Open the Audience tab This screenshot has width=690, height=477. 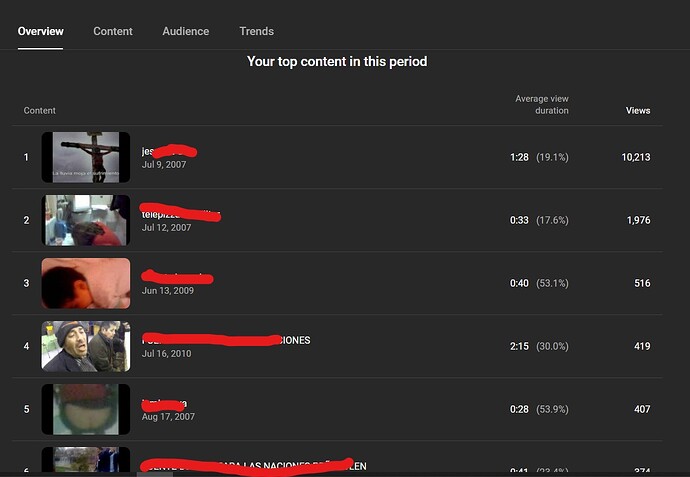pos(186,31)
